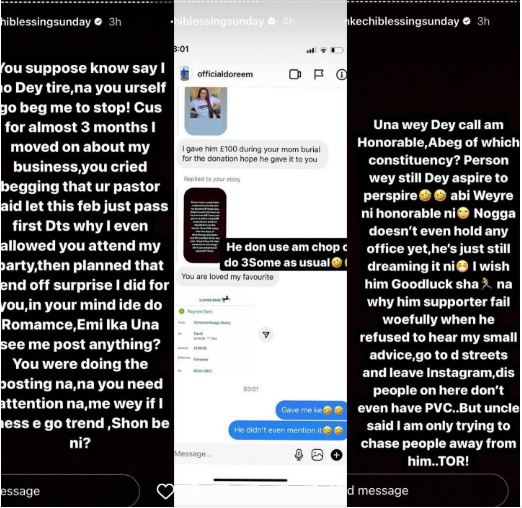Tap the 'Gave me ke' message bubble
The height and width of the screenshot is (508, 522).
click(311, 410)
